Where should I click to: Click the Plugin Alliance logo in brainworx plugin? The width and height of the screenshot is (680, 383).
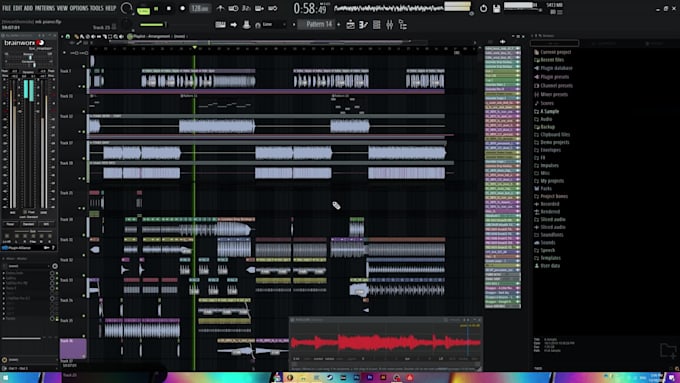pos(17,248)
